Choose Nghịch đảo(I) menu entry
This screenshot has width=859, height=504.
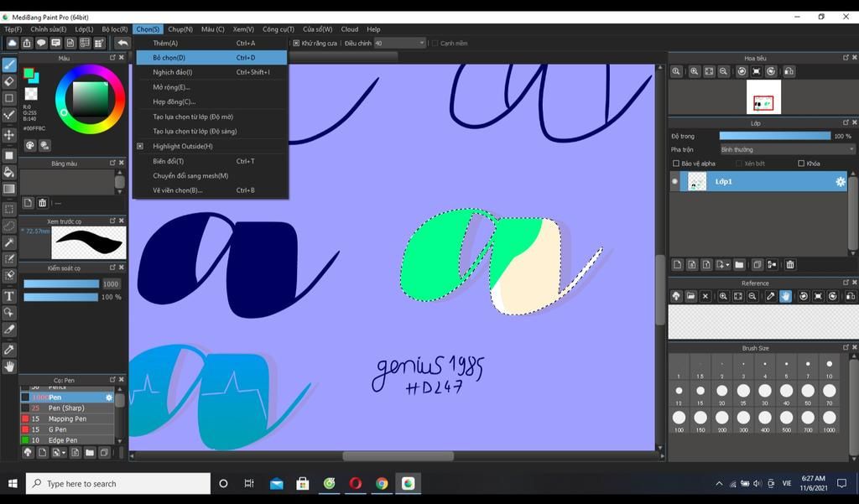[x=211, y=72]
